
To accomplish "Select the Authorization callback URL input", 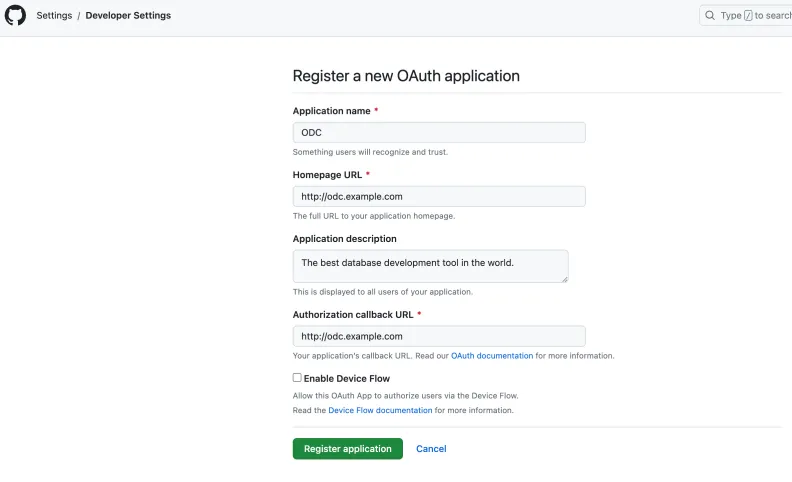I will [x=438, y=336].
